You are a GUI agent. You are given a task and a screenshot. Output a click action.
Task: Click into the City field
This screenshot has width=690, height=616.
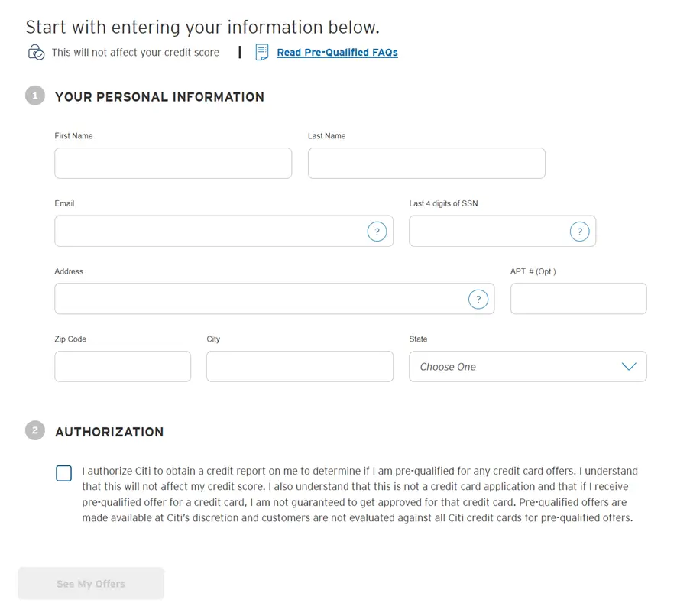coord(300,367)
